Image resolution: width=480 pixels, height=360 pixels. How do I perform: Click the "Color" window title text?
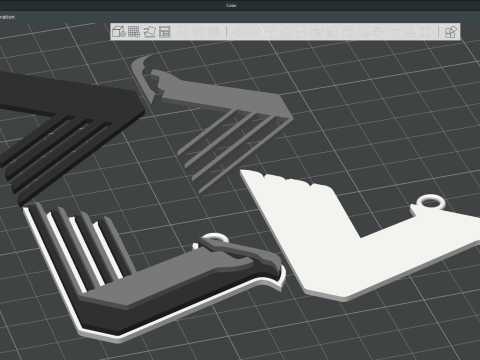click(231, 5)
